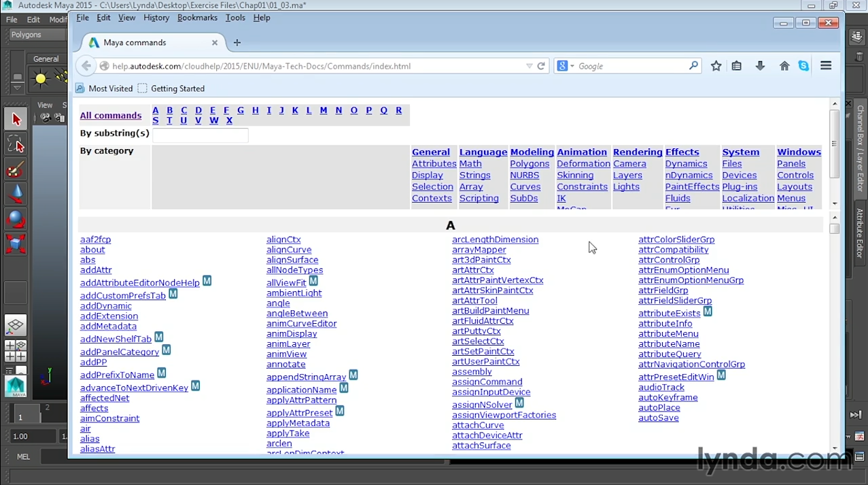Go to the Firefox home page icon
The width and height of the screenshot is (868, 485).
(x=784, y=66)
